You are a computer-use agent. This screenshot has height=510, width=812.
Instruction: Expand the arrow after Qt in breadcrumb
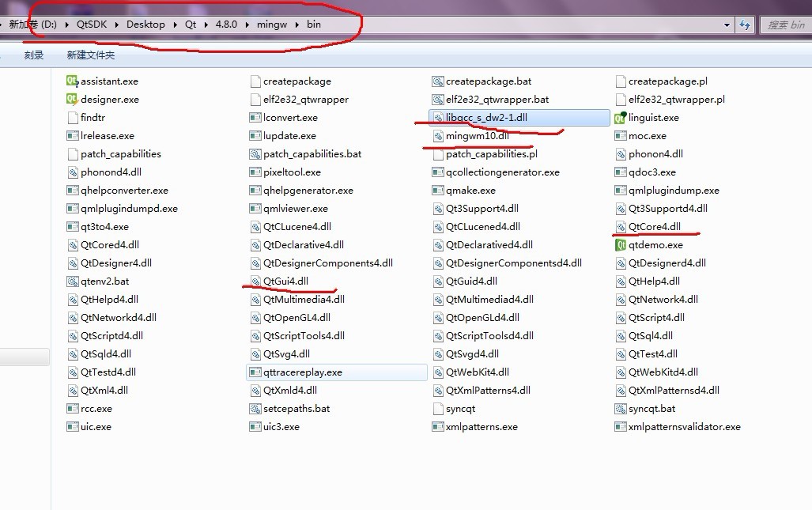206,25
